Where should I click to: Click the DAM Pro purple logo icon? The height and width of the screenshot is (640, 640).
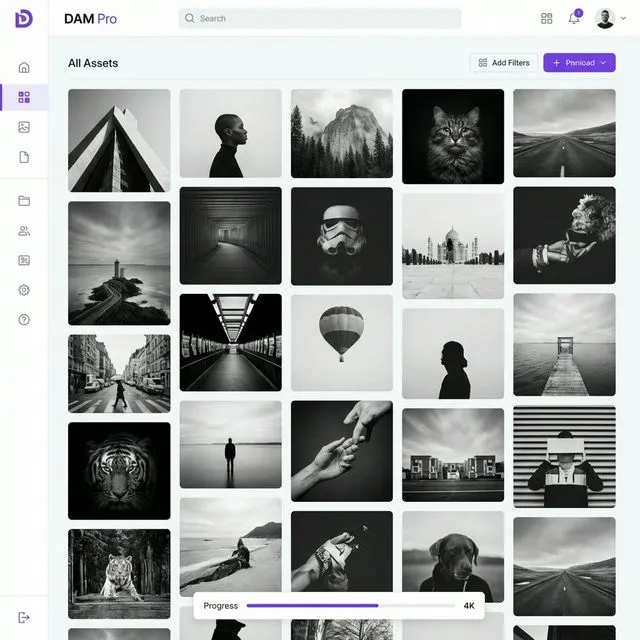pos(24,19)
